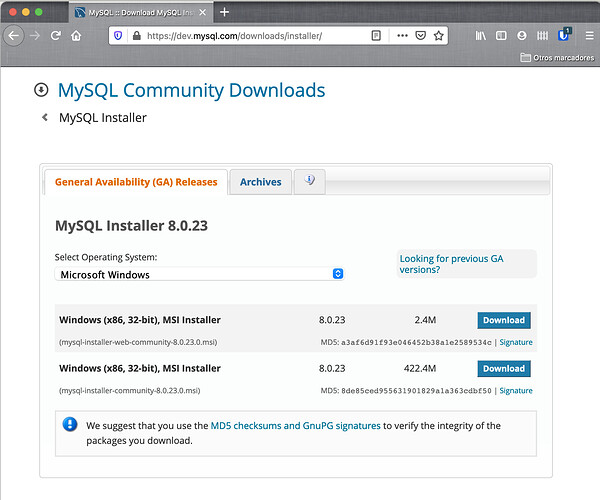Bookmark this page with the star icon
This screenshot has height=500, width=600.
439,36
